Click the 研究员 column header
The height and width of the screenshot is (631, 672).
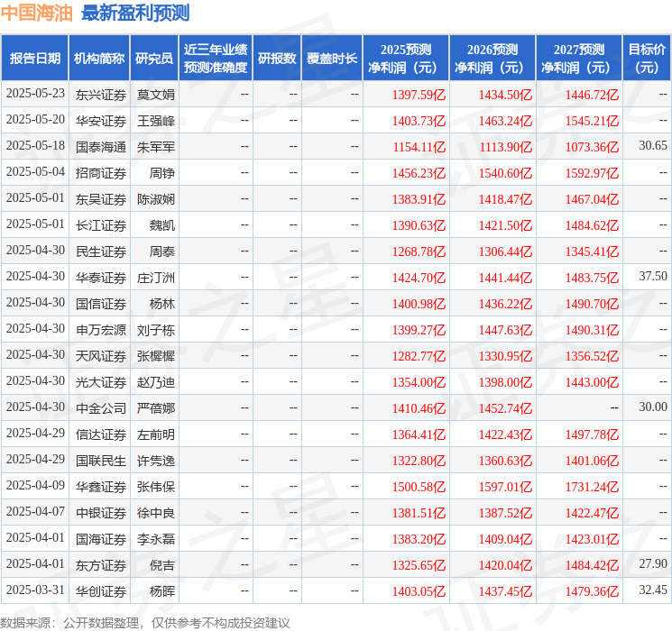tap(154, 58)
